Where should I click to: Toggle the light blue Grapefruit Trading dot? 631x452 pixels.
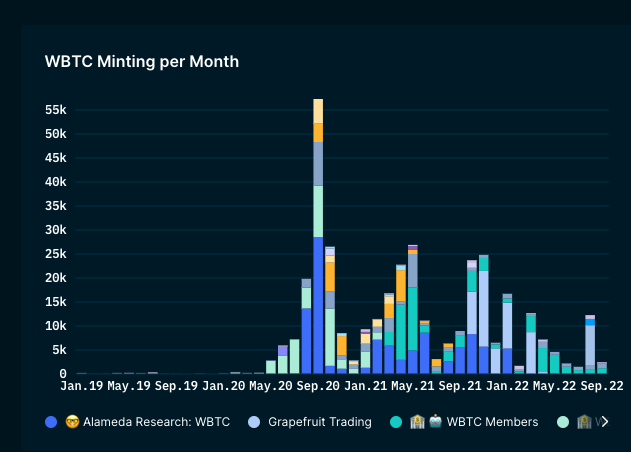point(254,422)
